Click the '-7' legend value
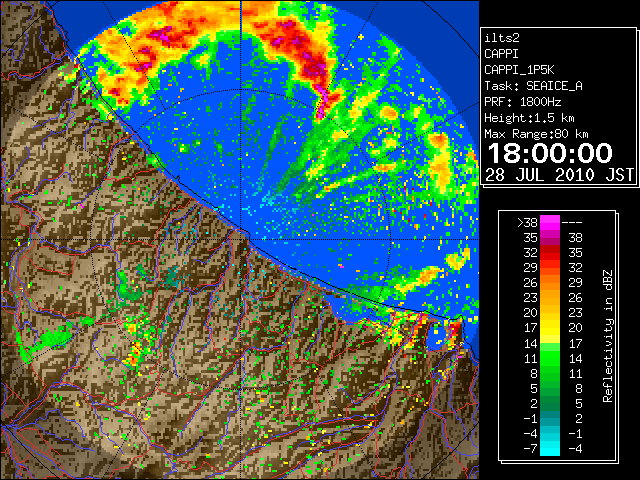Image resolution: width=640 pixels, height=480 pixels. pos(530,449)
